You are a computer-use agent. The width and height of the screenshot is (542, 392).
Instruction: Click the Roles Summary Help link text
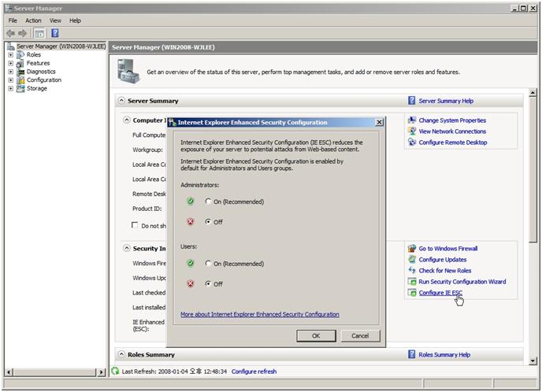tap(444, 355)
